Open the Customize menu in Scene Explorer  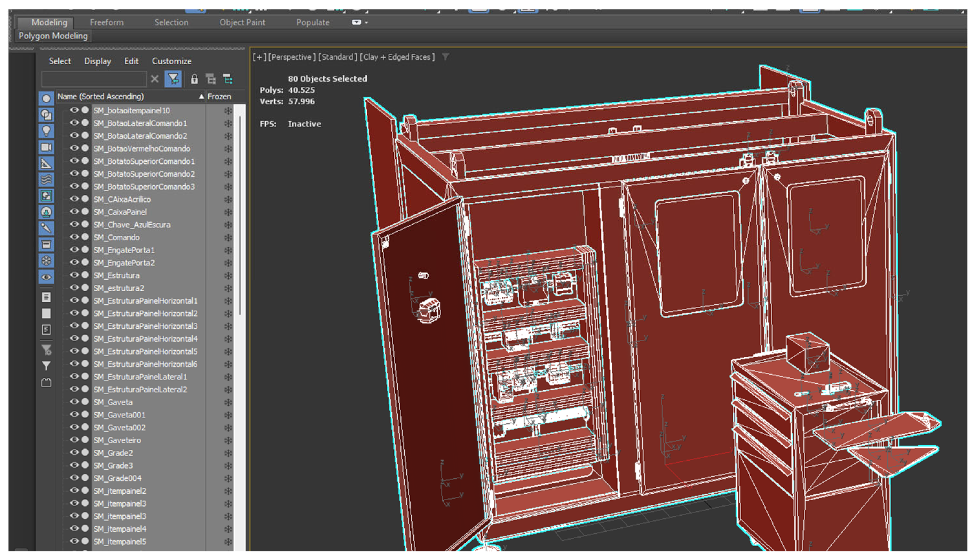click(171, 61)
